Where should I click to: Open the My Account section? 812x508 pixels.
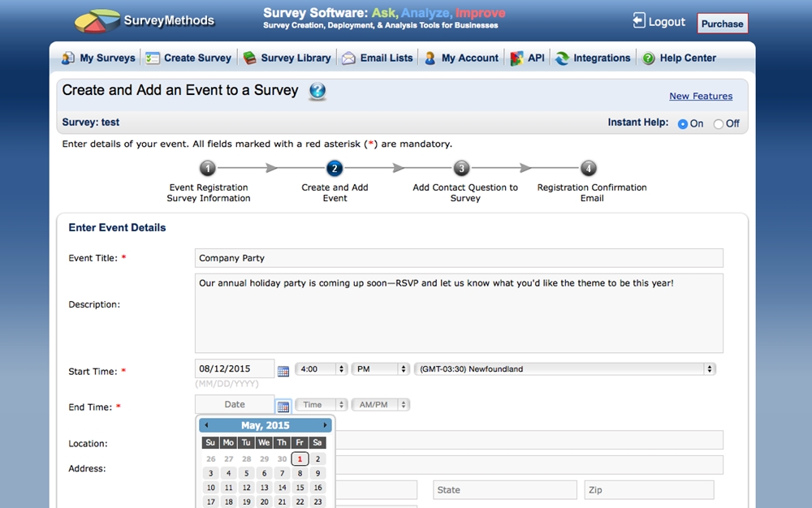pos(430,58)
